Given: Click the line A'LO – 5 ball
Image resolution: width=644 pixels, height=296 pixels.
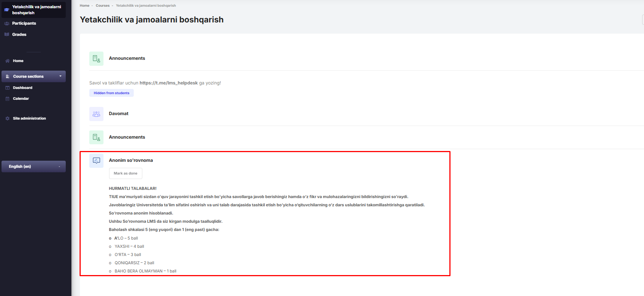Looking at the screenshot, I should [x=126, y=238].
